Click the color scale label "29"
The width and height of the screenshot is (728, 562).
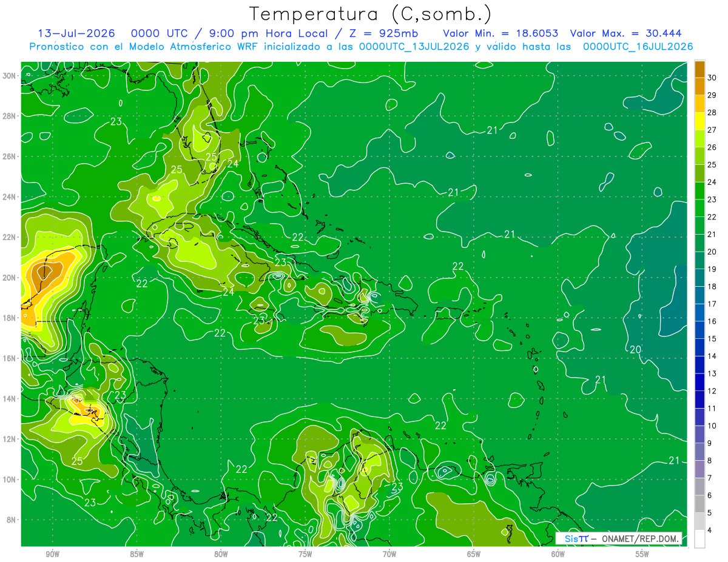pos(712,95)
